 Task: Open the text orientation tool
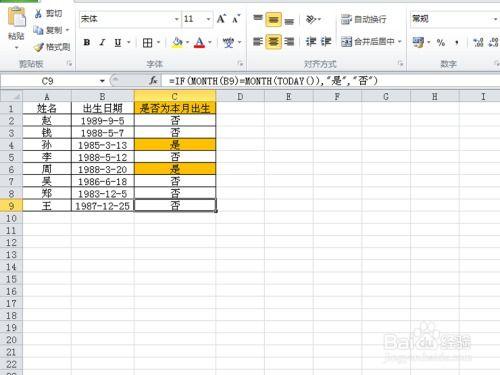[x=311, y=19]
